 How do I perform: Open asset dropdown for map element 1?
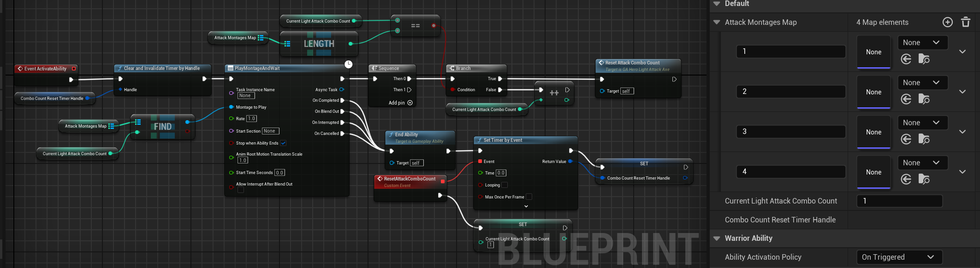[x=922, y=42]
